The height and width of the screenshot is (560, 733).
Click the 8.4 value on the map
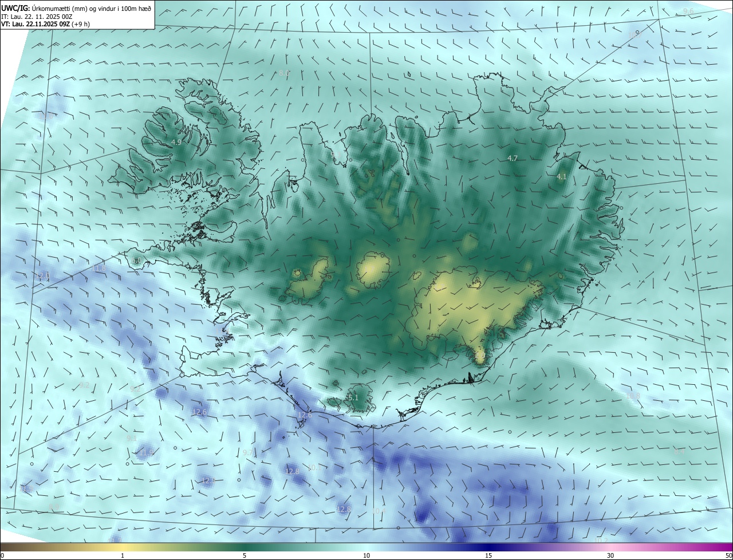679,451
